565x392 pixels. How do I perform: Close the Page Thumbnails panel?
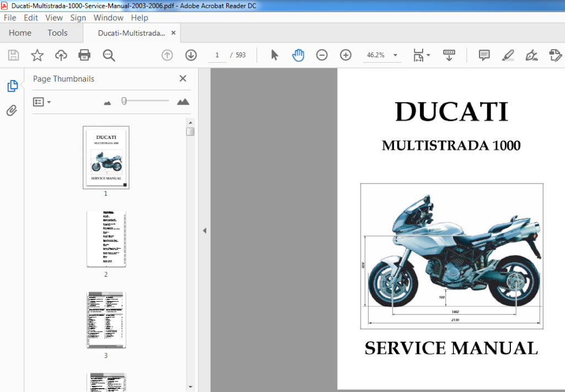[183, 78]
